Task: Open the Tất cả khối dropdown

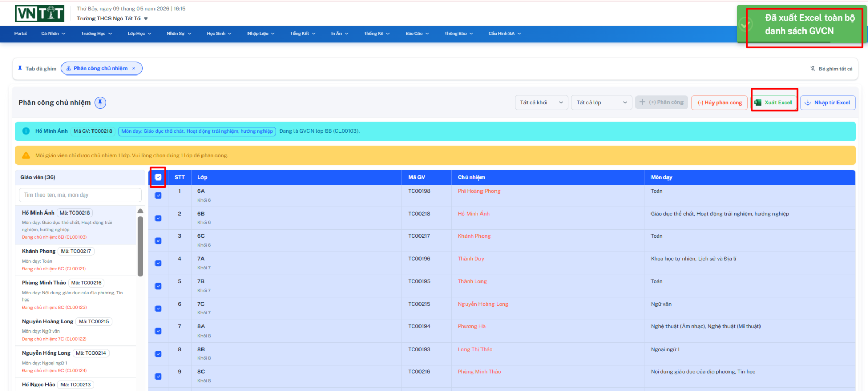Action: (541, 102)
